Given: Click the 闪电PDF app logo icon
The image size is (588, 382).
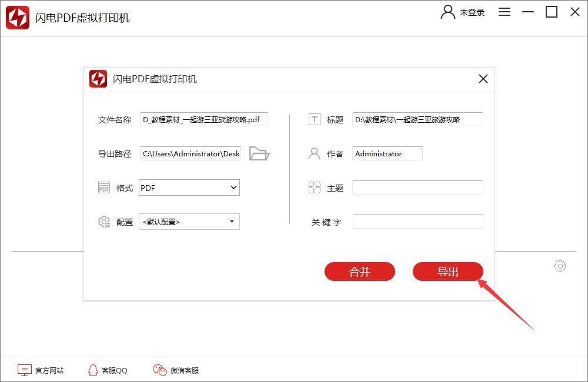Looking at the screenshot, I should [x=16, y=18].
